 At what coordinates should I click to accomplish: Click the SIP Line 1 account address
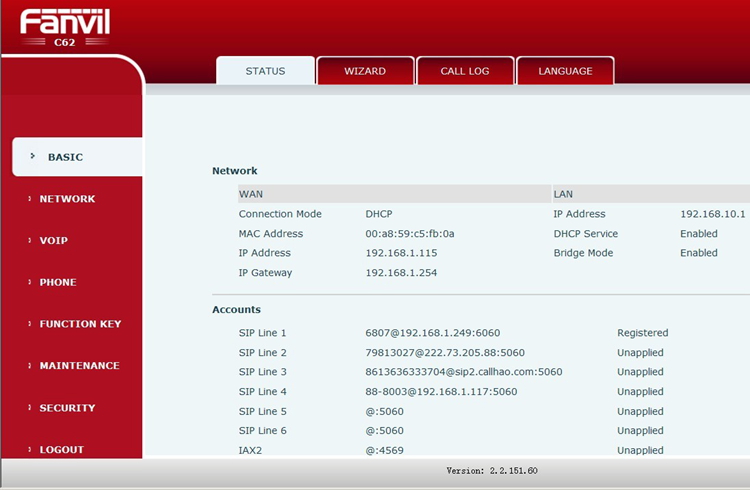click(432, 333)
